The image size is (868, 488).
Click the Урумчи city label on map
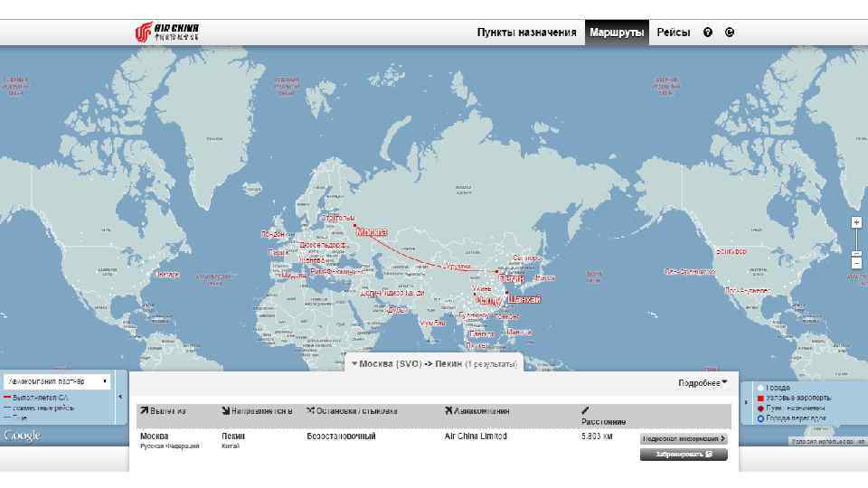point(458,266)
